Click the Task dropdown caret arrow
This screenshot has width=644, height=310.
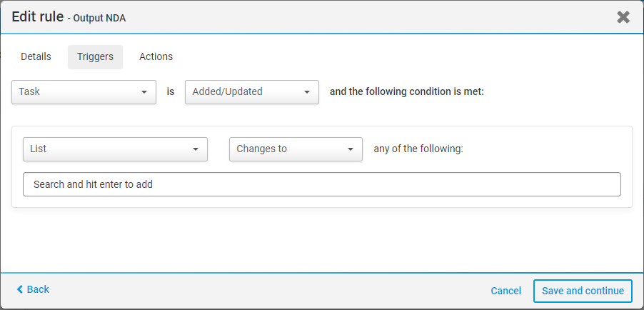pos(144,92)
